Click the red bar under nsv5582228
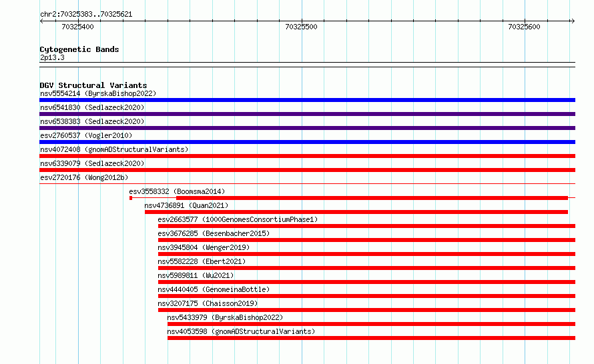 366,268
